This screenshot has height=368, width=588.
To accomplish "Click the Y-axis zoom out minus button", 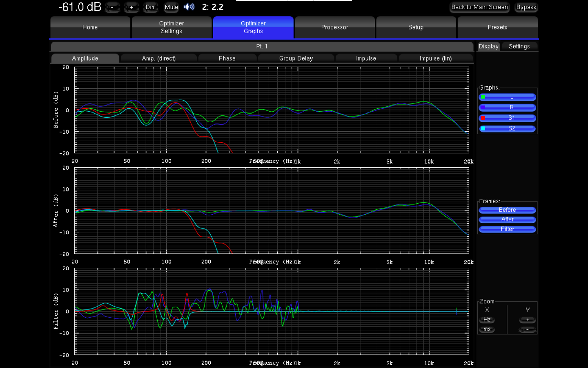I will [x=527, y=330].
